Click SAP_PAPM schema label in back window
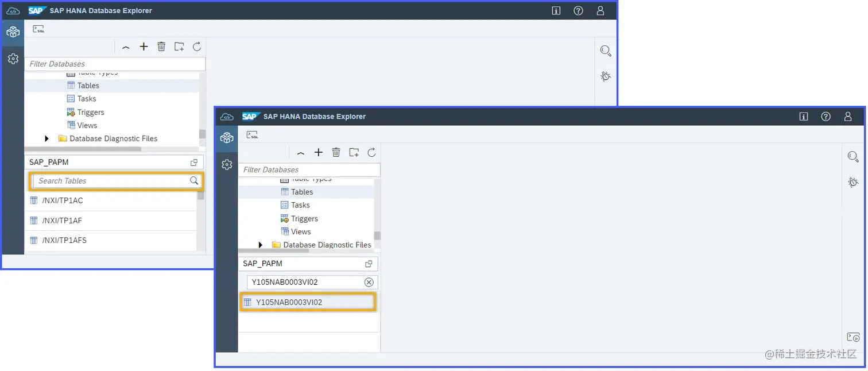Screen dimensions: 868x371 (x=49, y=163)
